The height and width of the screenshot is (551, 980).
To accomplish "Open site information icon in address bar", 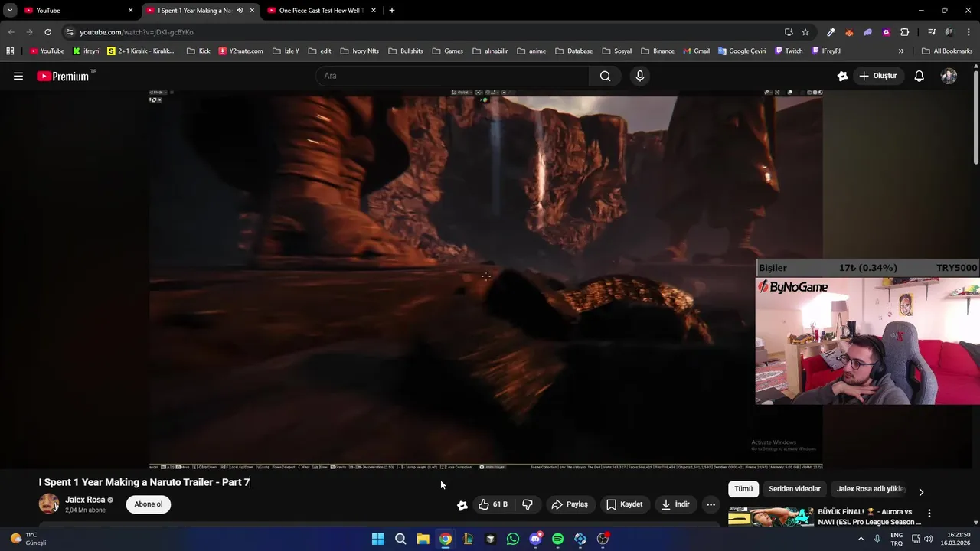I will 70,32.
